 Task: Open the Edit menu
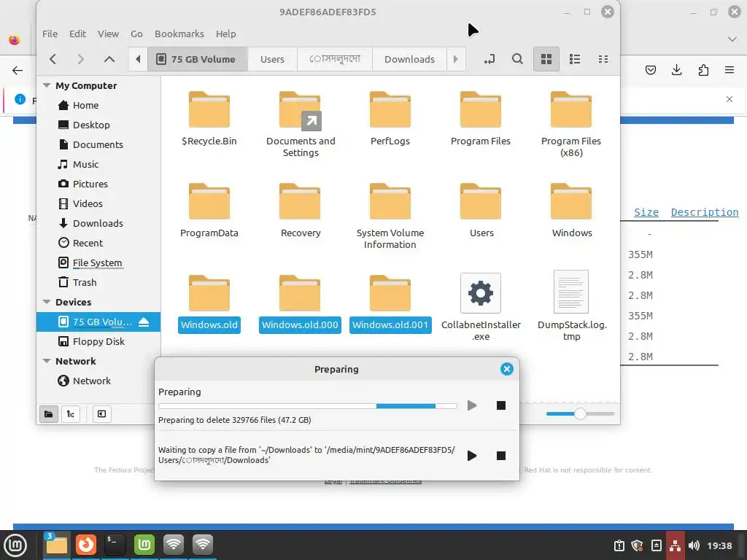77,34
